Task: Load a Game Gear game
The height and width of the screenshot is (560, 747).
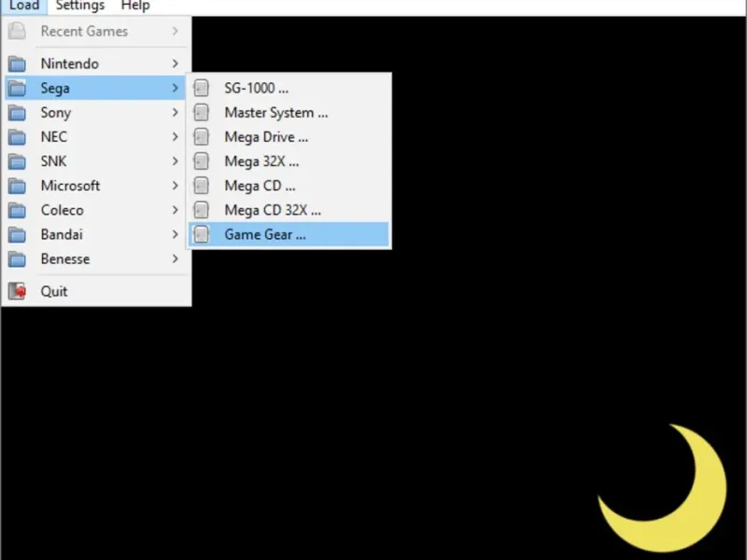Action: point(289,235)
